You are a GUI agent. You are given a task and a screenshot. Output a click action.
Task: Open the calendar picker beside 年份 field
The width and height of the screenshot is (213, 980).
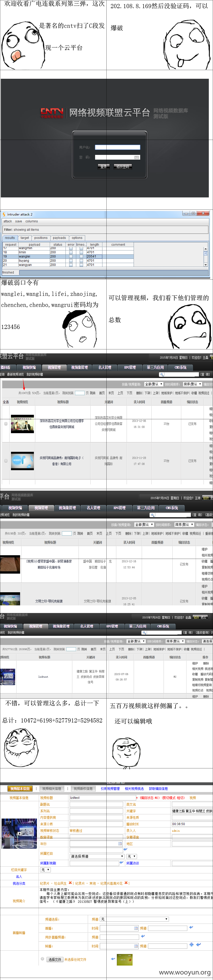tap(120, 843)
